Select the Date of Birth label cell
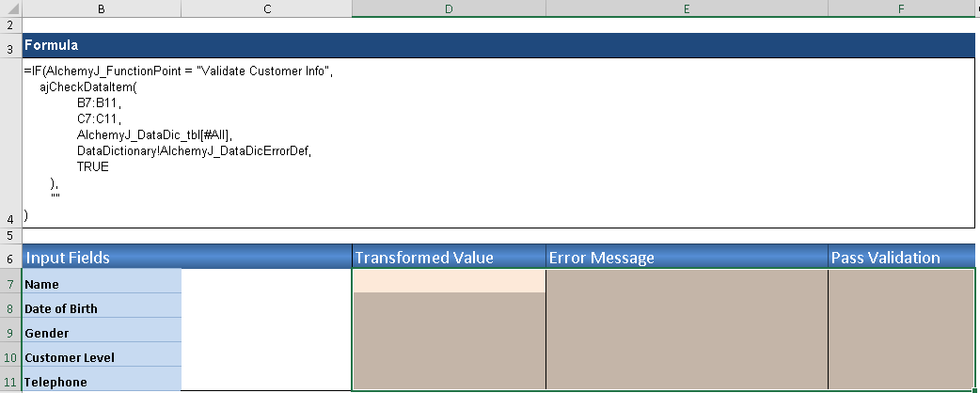The height and width of the screenshot is (393, 980). 102,307
